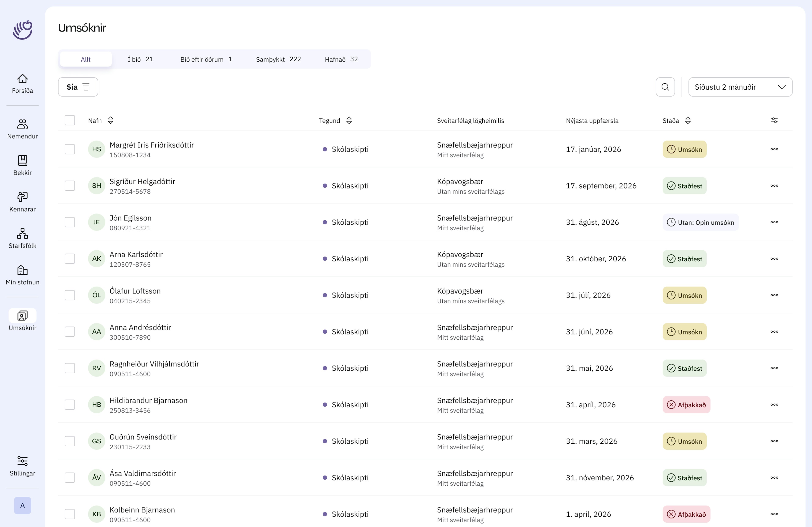Open the Forsíða home icon
The image size is (812, 527).
click(22, 79)
